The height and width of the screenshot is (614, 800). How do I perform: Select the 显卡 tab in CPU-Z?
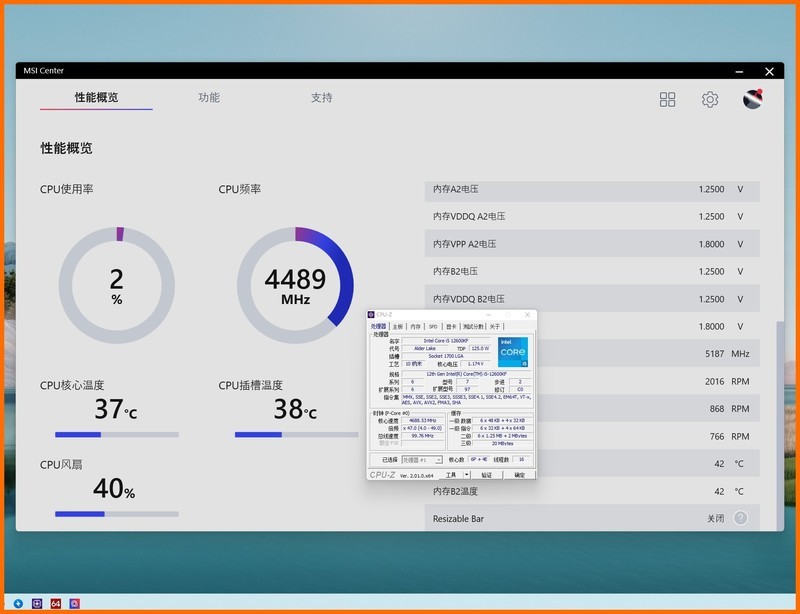pyautogui.click(x=452, y=326)
